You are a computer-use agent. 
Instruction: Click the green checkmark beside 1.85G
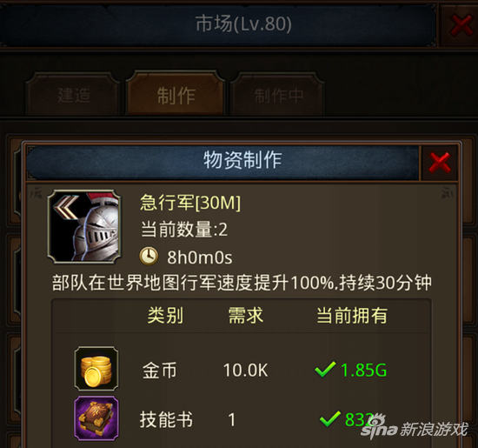tap(325, 369)
